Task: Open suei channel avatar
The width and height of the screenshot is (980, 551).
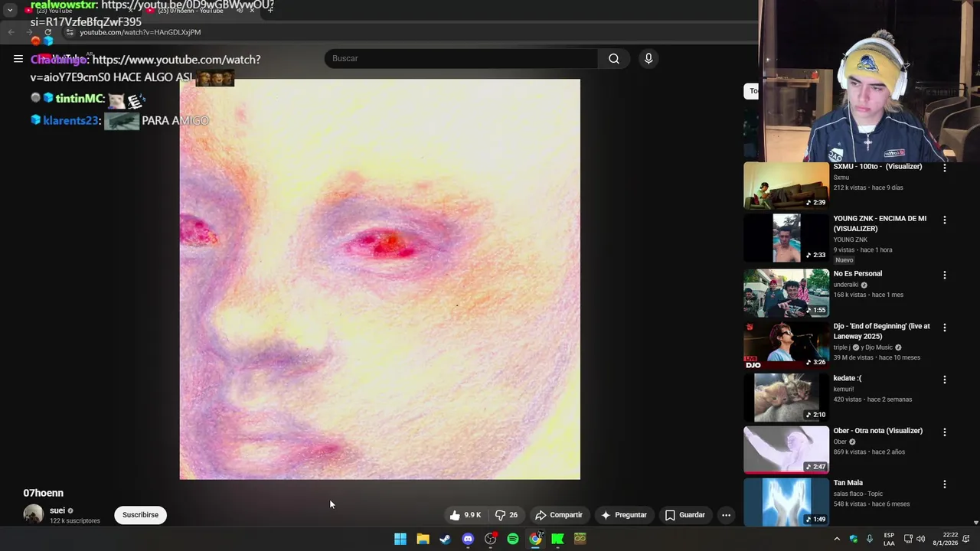Action: pos(33,514)
